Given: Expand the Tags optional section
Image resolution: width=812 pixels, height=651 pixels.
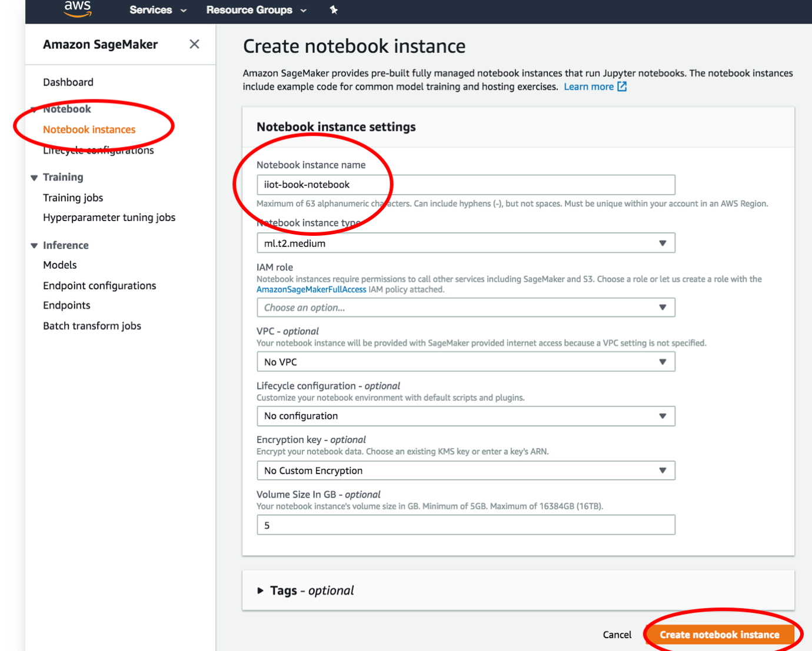Looking at the screenshot, I should coord(260,590).
